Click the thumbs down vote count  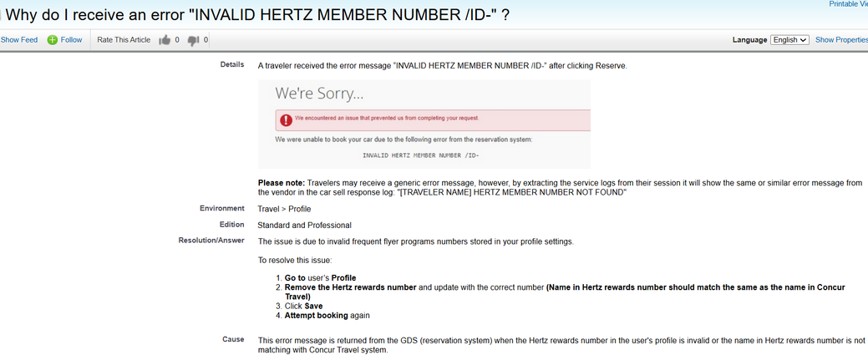coord(206,40)
